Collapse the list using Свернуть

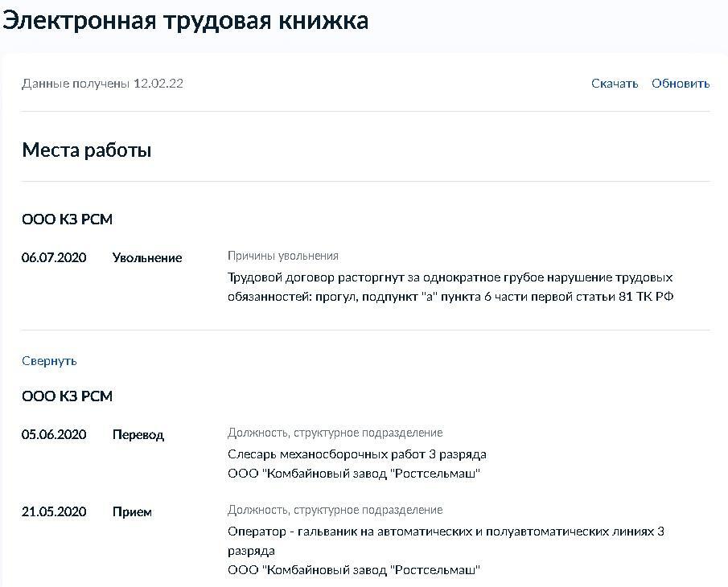(x=49, y=361)
